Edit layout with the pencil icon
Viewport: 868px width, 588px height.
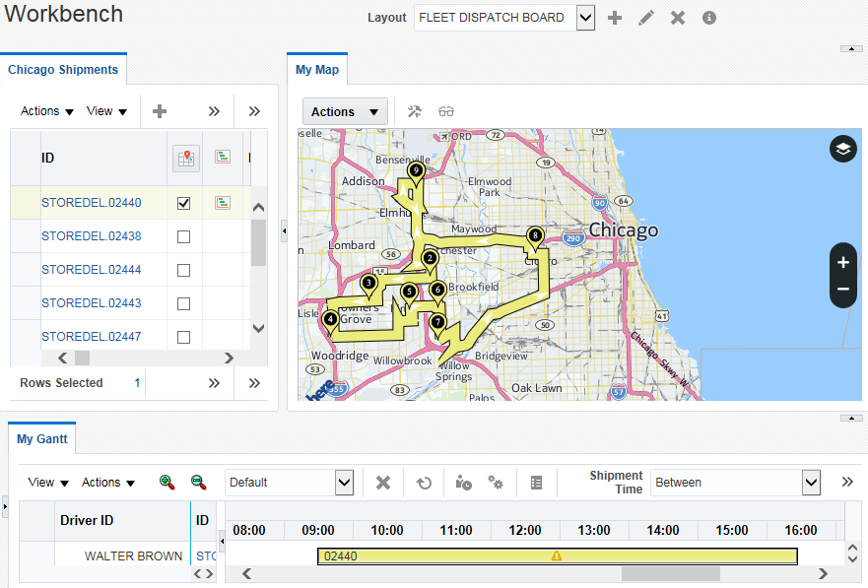(x=646, y=18)
